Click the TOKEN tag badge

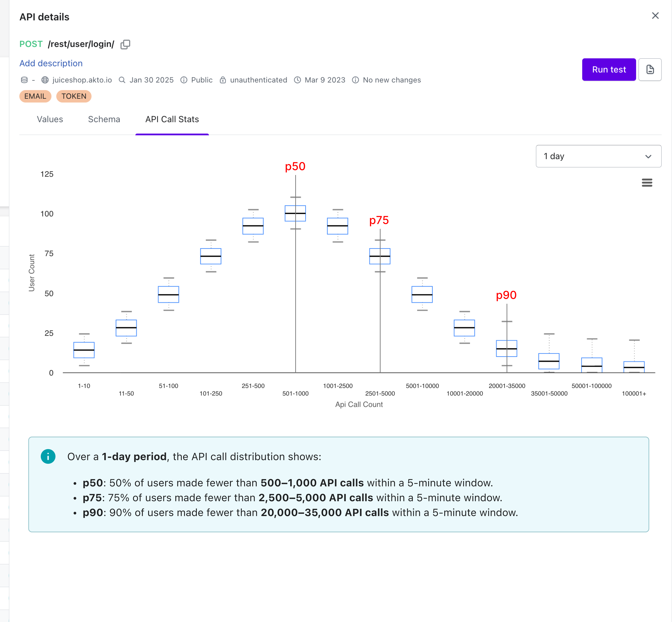point(74,96)
